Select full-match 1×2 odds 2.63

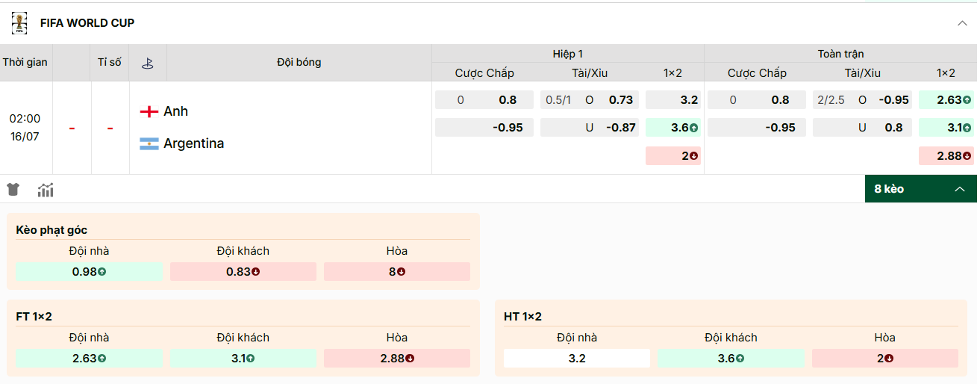click(x=946, y=99)
